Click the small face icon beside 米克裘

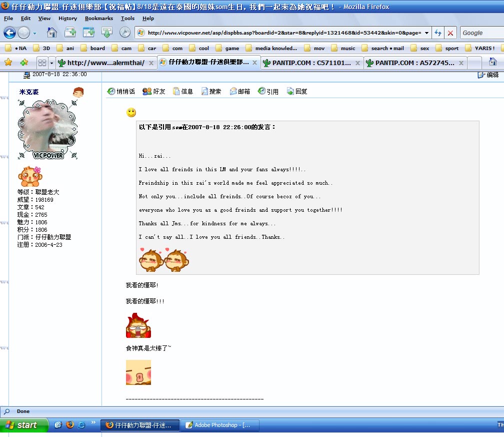point(78,92)
